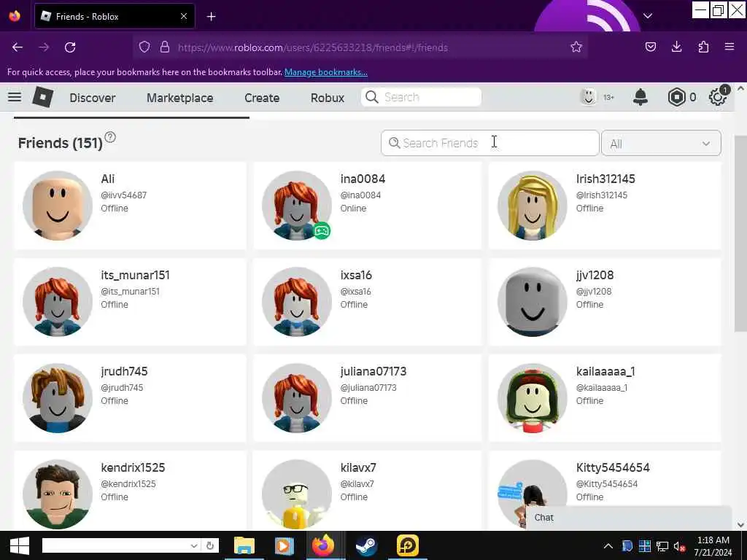Click the user avatar icon in navbar
Image resolution: width=747 pixels, height=560 pixels.
[x=589, y=97]
